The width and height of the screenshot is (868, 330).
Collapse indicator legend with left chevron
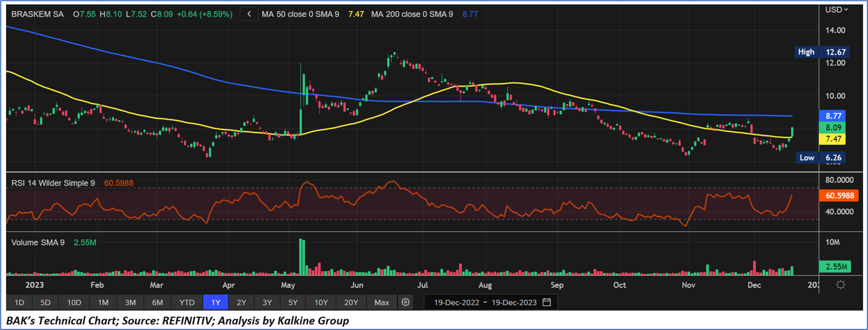(249, 14)
